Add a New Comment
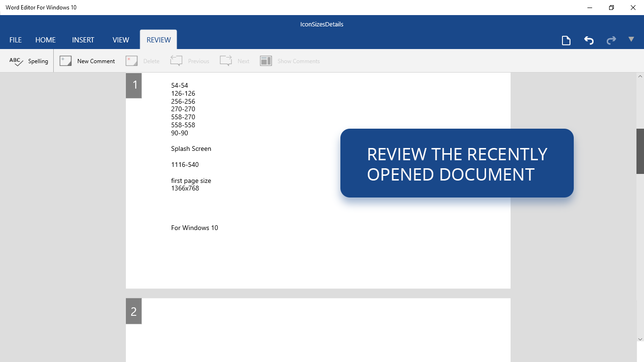The width and height of the screenshot is (644, 362). coord(87,61)
